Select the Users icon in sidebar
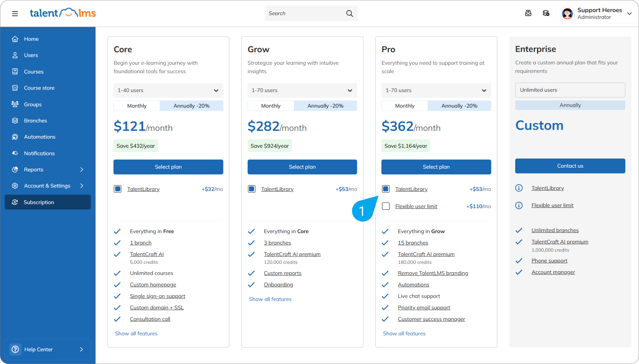 click(15, 55)
